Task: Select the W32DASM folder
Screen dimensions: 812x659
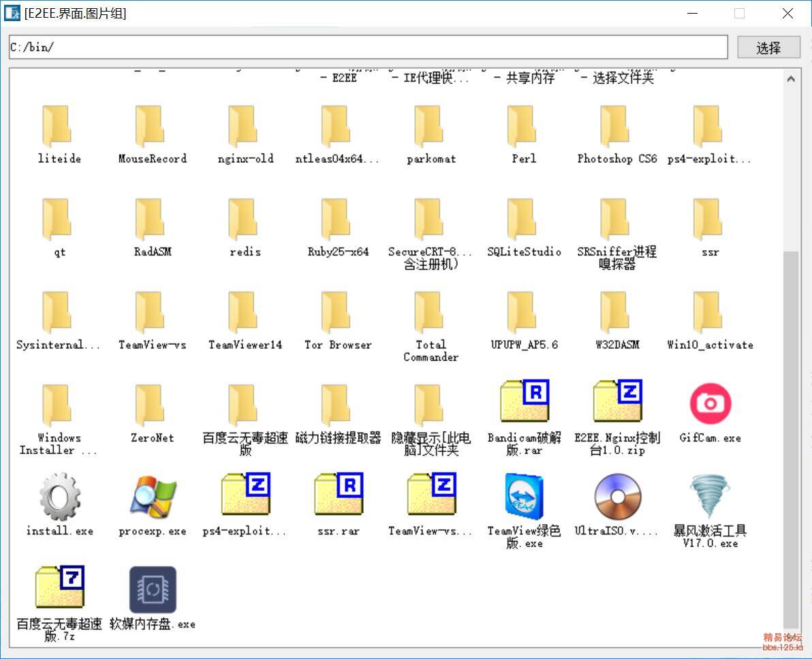Action: (x=615, y=312)
